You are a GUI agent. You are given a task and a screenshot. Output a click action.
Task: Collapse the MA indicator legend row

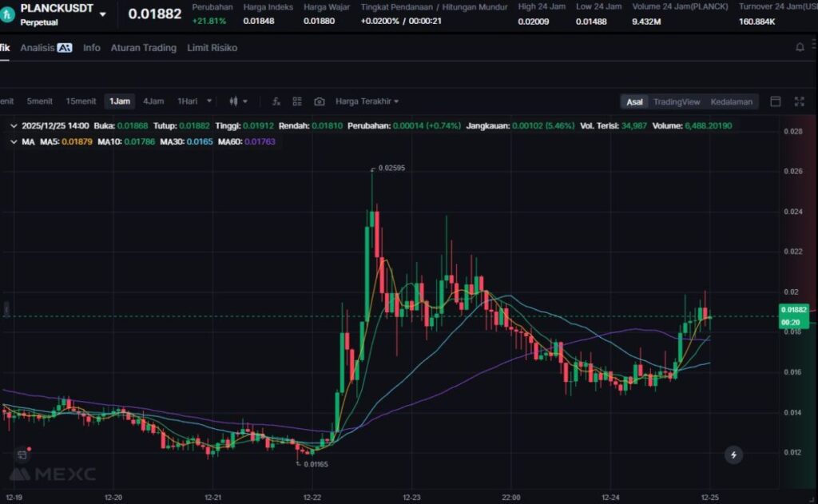pos(13,141)
